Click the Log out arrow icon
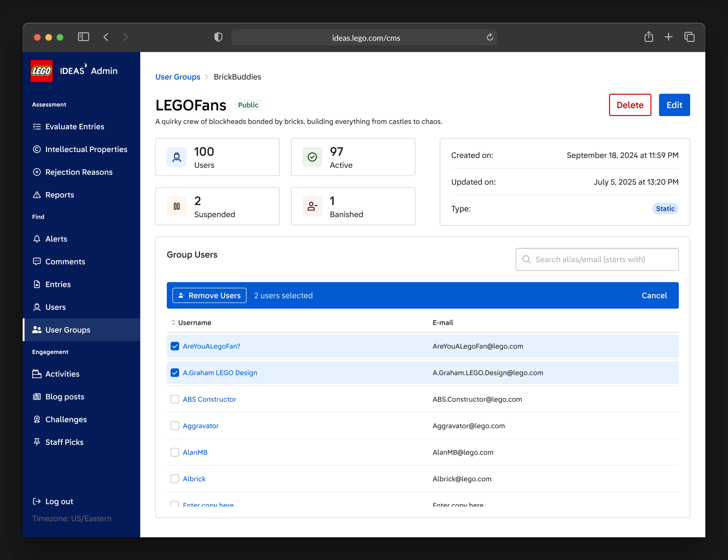The height and width of the screenshot is (560, 728). (x=37, y=501)
